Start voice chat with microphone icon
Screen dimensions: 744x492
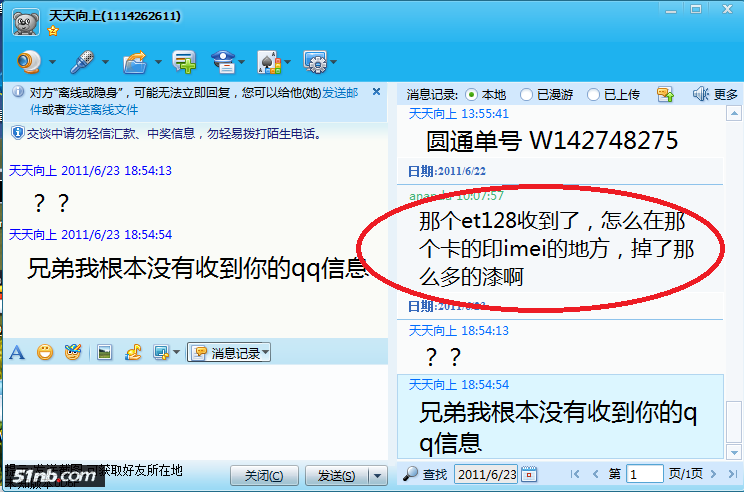coord(83,62)
